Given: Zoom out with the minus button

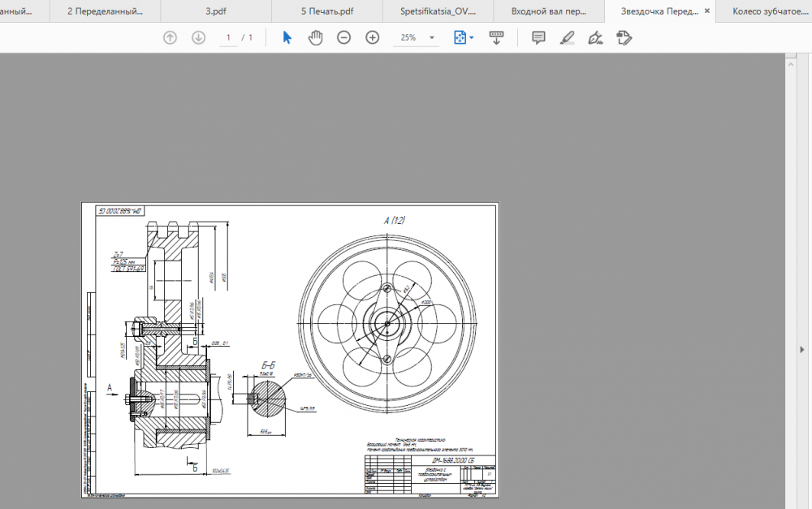Looking at the screenshot, I should (343, 37).
